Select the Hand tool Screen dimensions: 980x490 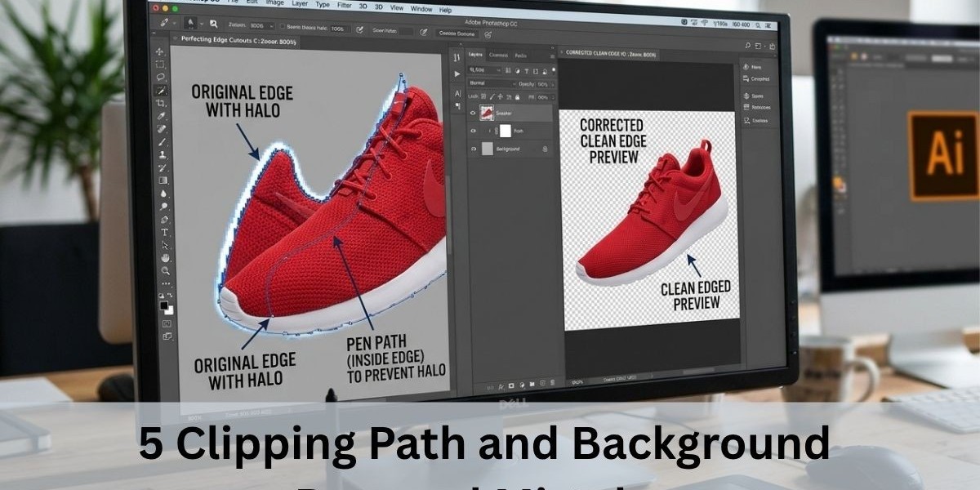[x=166, y=257]
